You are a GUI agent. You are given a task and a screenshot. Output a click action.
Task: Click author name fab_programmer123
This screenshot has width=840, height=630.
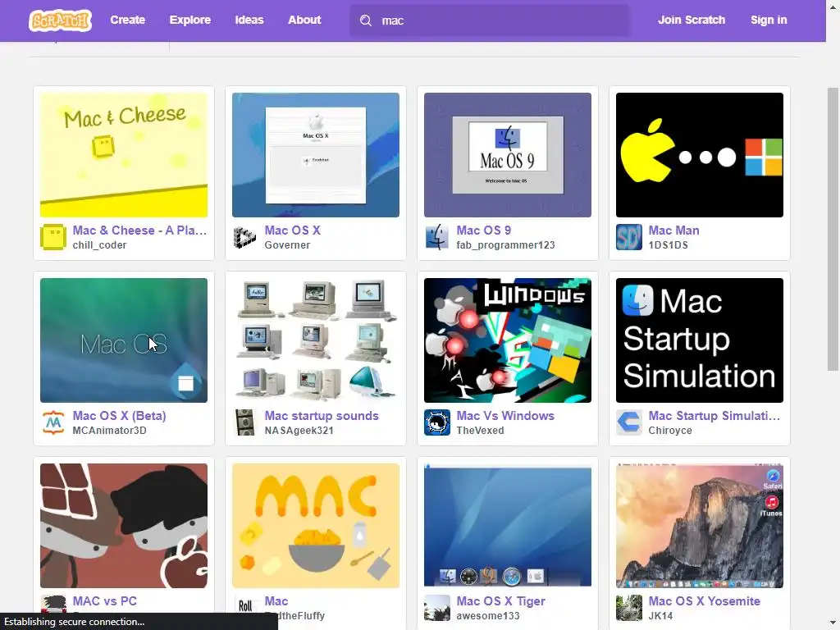505,245
